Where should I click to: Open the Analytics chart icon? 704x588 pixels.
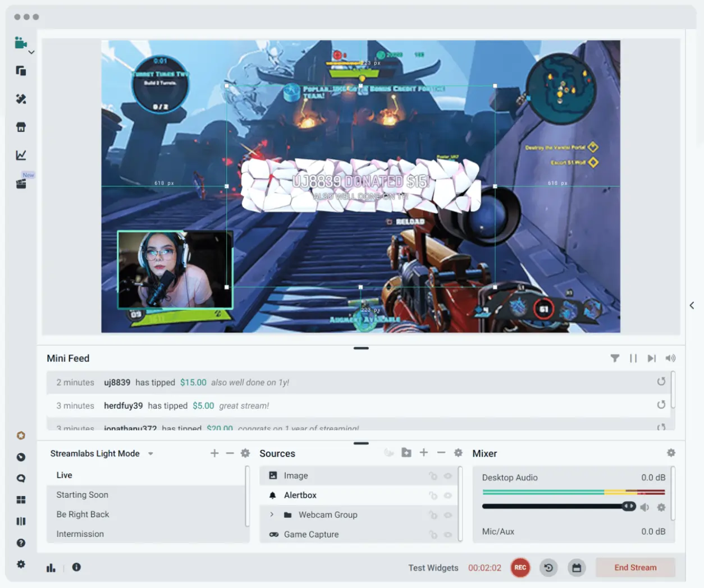(x=21, y=155)
